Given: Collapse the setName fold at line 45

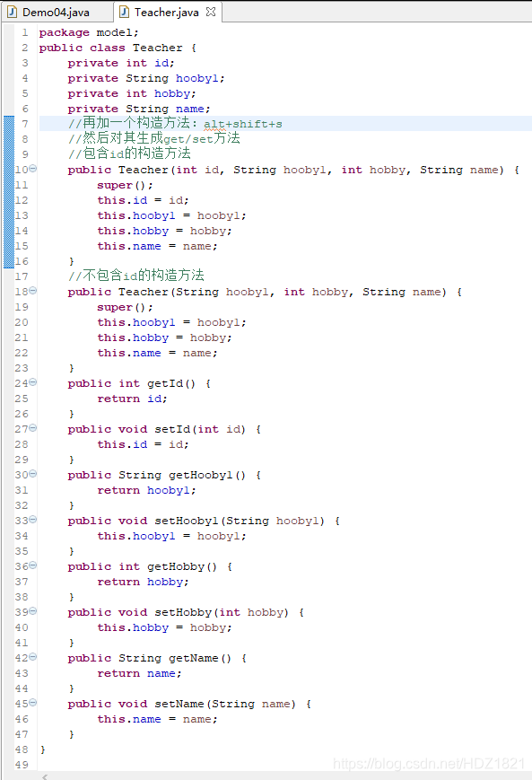Looking at the screenshot, I should coord(33,703).
